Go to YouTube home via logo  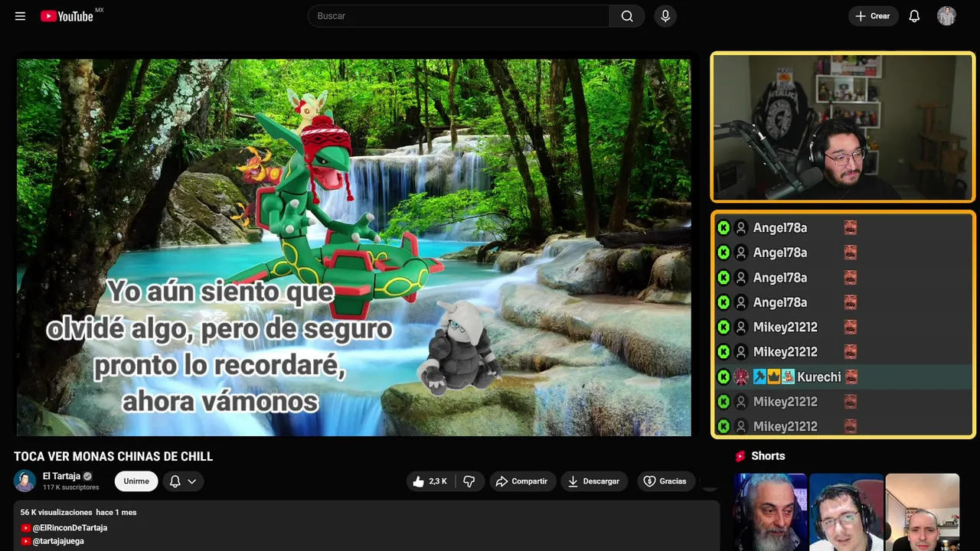67,16
